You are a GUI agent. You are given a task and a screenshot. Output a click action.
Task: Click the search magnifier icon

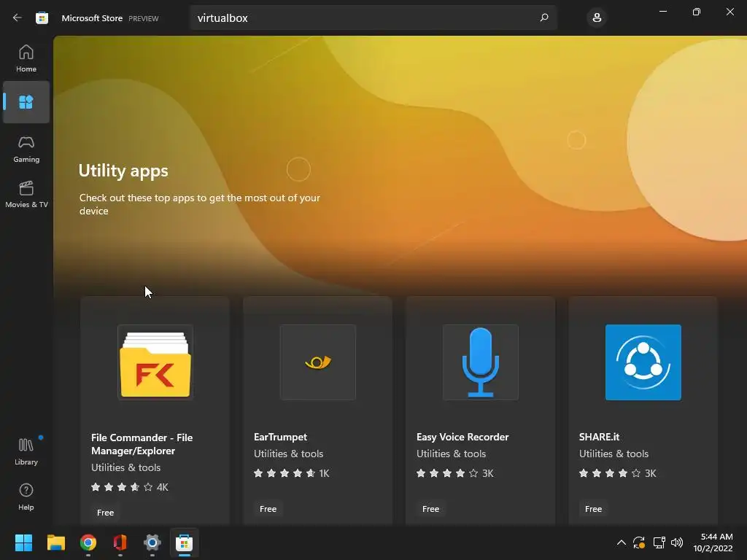(x=544, y=17)
